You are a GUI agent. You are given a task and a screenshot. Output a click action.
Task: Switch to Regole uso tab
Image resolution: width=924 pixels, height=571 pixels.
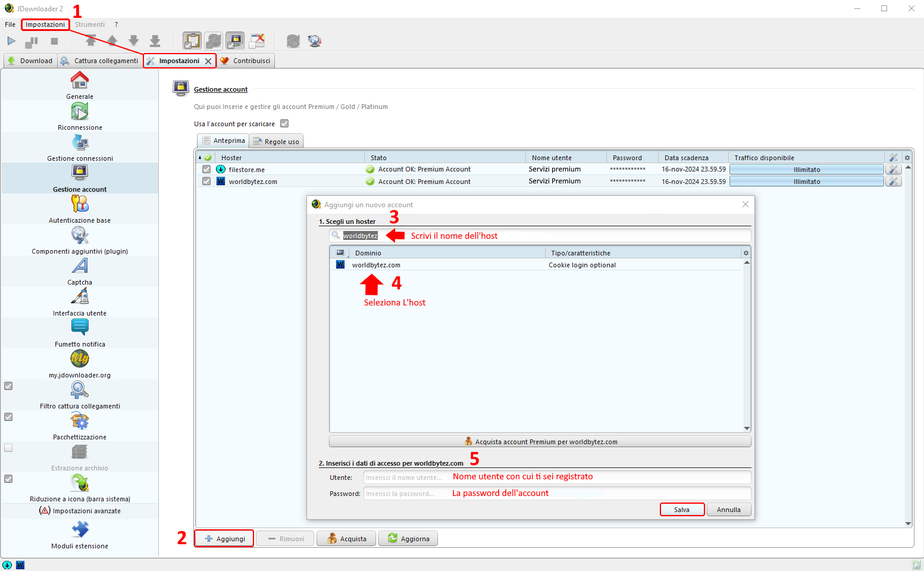coord(276,141)
